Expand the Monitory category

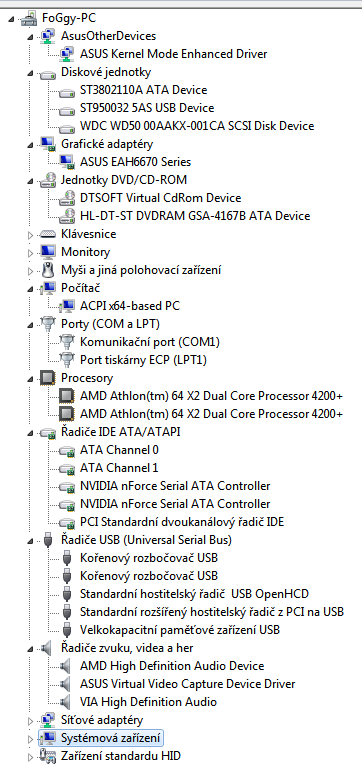click(31, 252)
